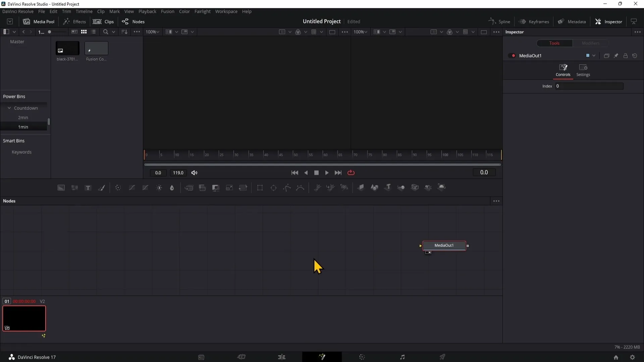Click the Settings tab in Inspector
This screenshot has height=362, width=644.
[x=583, y=69]
